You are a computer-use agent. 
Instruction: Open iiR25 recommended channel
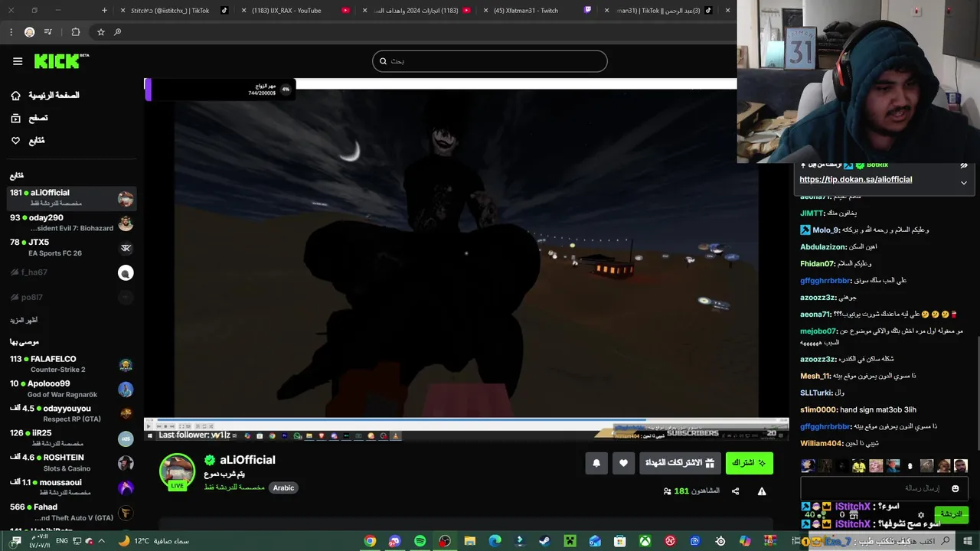[71, 438]
